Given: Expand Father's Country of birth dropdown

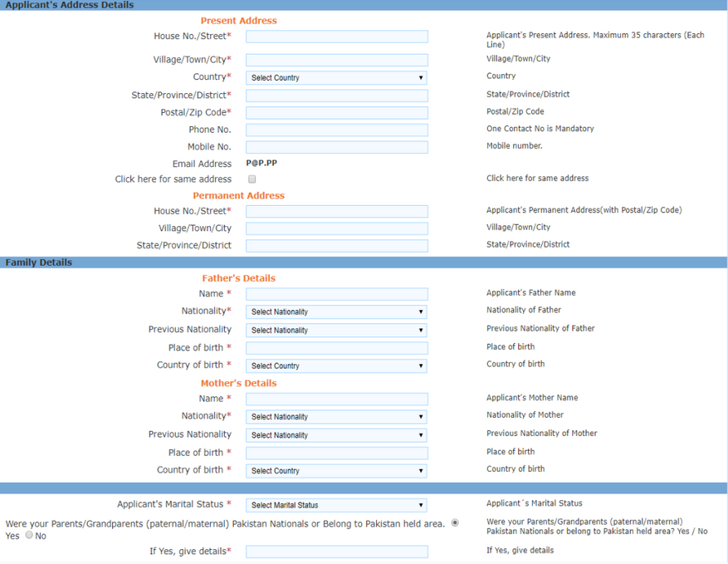Looking at the screenshot, I should click(337, 365).
